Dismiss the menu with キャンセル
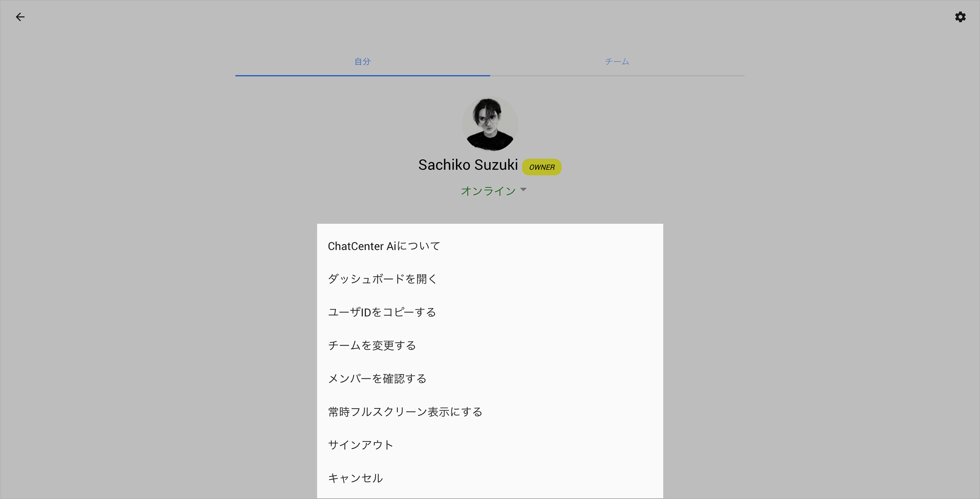This screenshot has width=980, height=499. [355, 478]
